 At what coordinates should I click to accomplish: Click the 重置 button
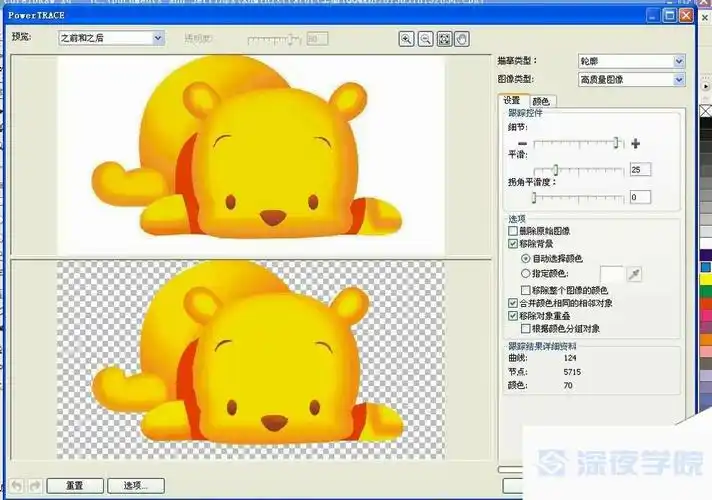(x=75, y=486)
